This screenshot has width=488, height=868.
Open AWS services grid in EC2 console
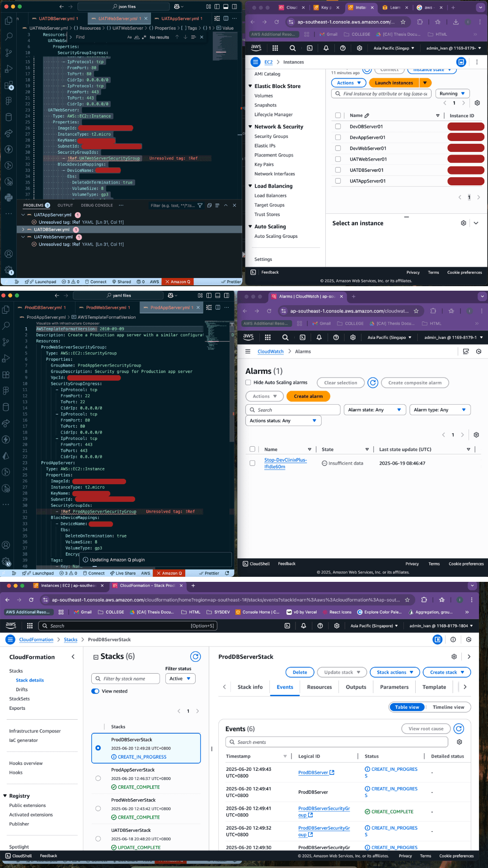point(275,48)
